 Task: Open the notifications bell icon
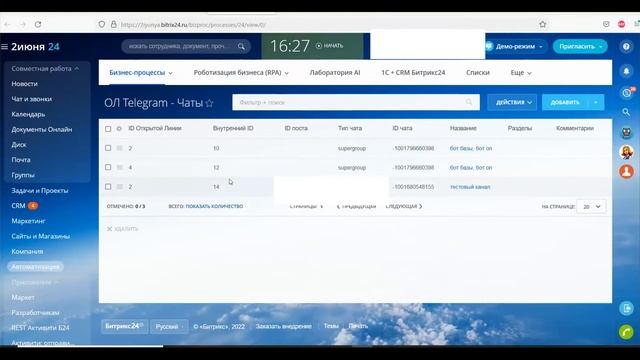point(626,71)
